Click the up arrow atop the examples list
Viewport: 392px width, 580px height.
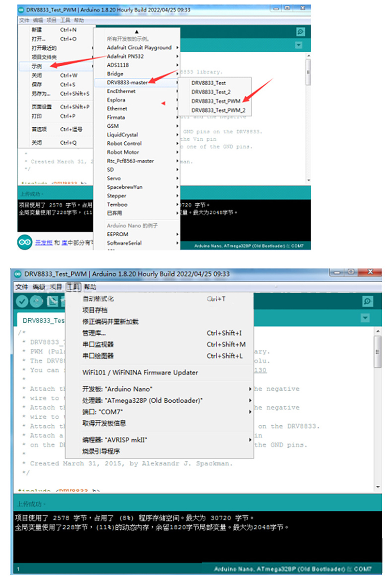pyautogui.click(x=137, y=32)
